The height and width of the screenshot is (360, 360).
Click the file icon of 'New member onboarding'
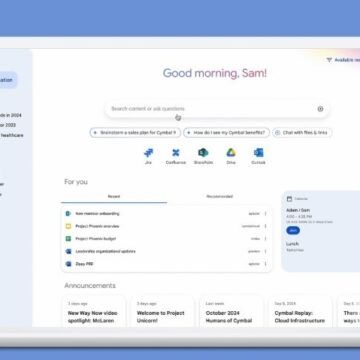pyautogui.click(x=68, y=214)
